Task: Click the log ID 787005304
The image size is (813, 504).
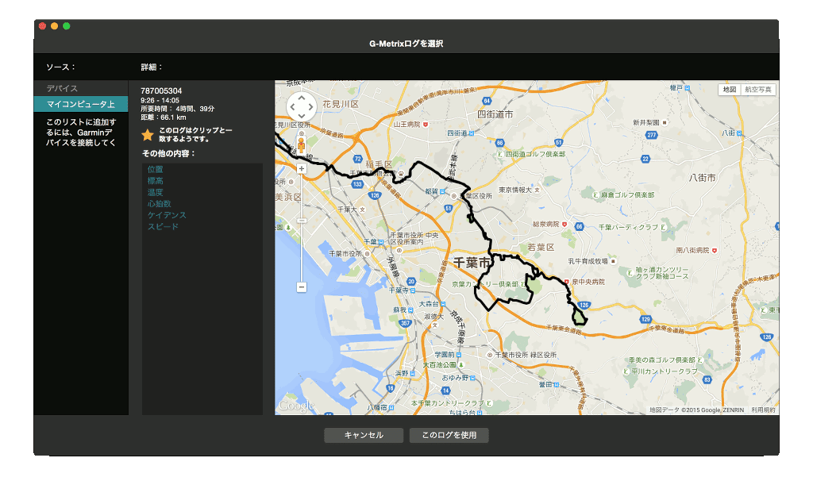Action: 161,90
